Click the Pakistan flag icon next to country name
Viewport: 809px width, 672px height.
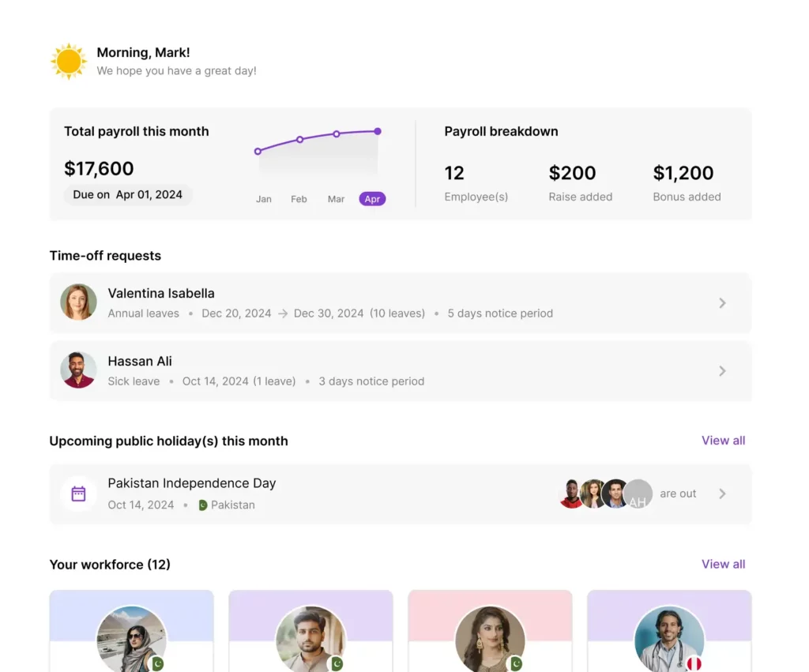(x=202, y=505)
